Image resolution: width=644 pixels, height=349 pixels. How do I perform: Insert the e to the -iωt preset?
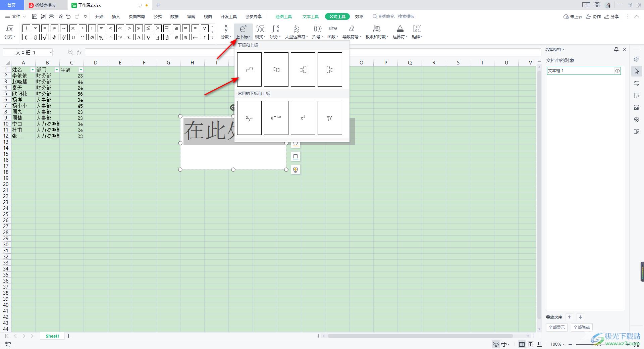tap(276, 118)
